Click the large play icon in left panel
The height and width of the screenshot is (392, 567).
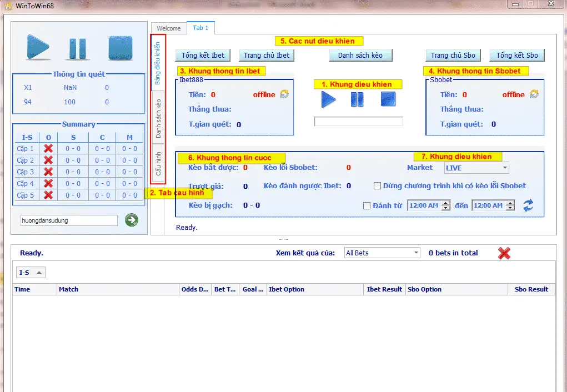tap(38, 48)
